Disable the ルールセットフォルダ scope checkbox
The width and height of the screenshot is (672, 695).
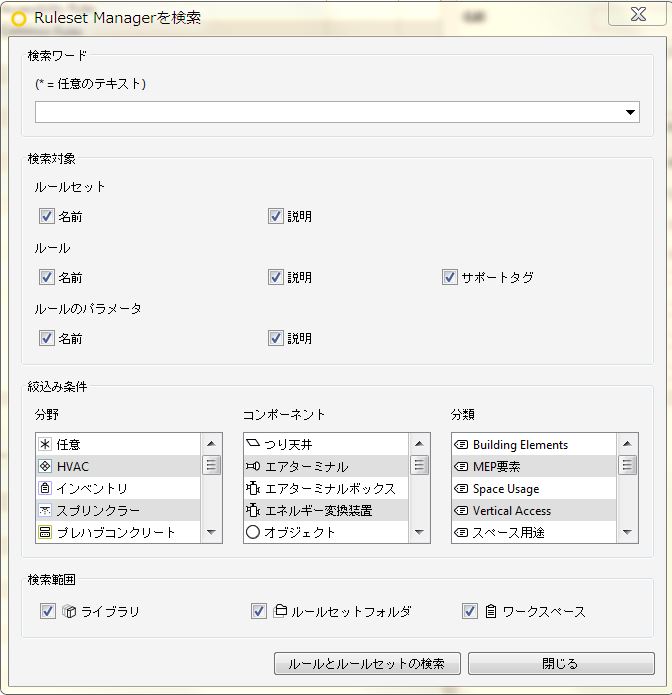[x=258, y=611]
